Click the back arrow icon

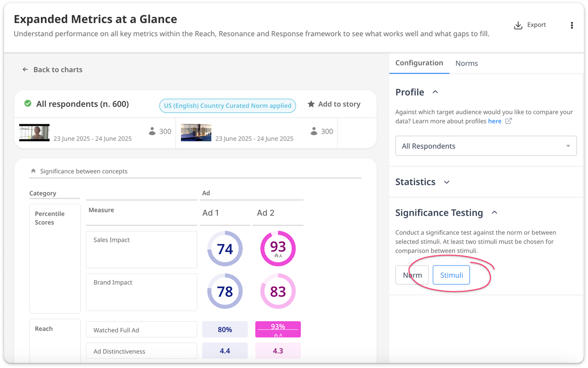[25, 70]
